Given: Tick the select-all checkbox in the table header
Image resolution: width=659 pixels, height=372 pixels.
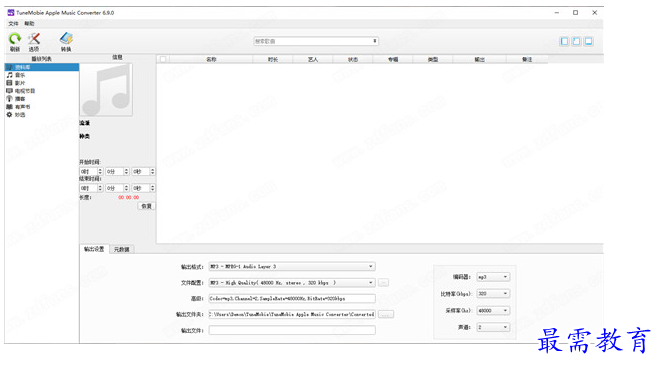Looking at the screenshot, I should (163, 59).
